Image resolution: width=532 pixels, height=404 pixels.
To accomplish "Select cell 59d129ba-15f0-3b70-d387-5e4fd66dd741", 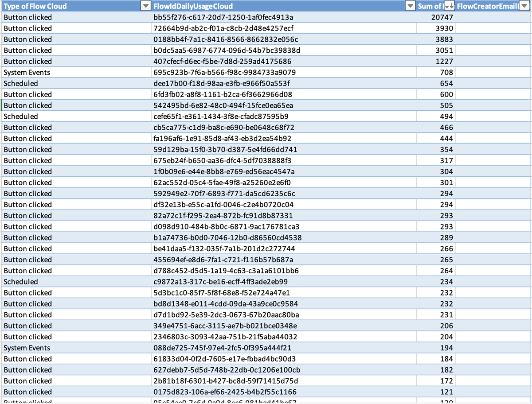I will point(284,150).
